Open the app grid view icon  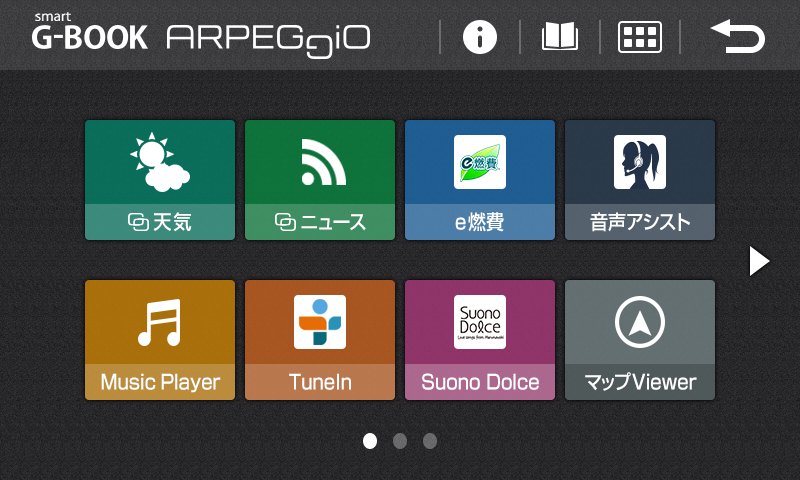(640, 37)
